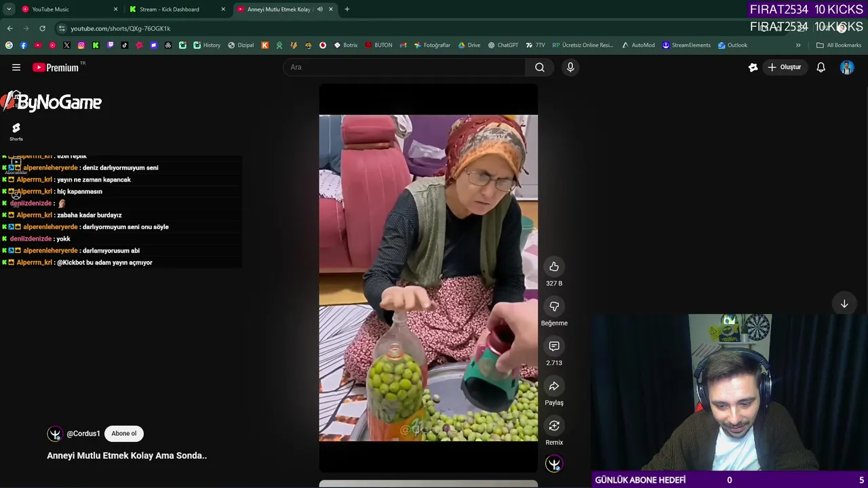Open the History bookmark
Screen dimensions: 868x488
207,45
